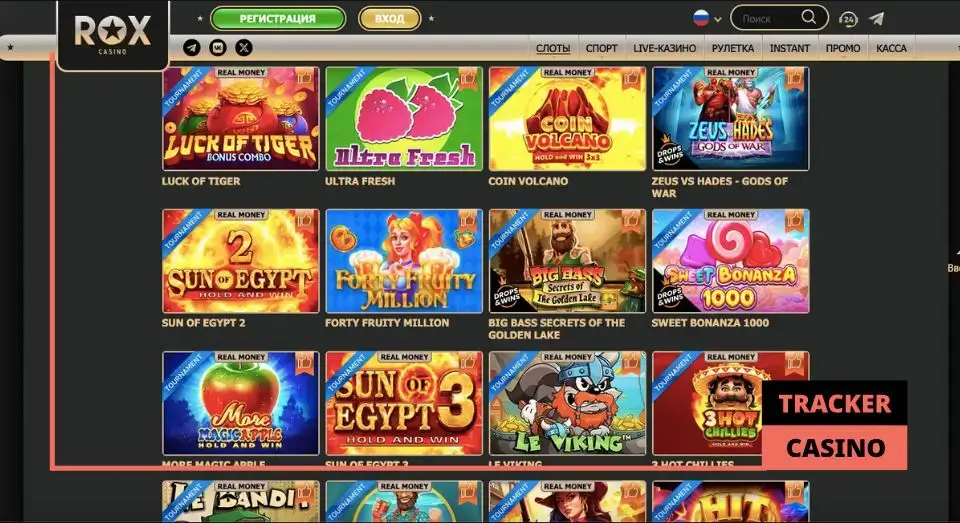Click the paper plane Telegram icon in header
The width and height of the screenshot is (960, 523).
[876, 18]
